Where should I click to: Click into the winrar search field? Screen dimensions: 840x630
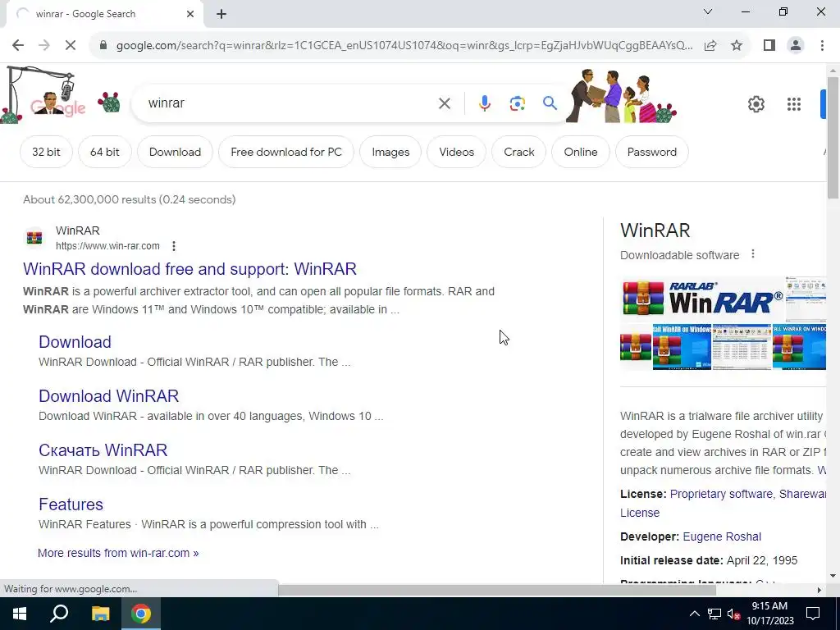point(290,103)
